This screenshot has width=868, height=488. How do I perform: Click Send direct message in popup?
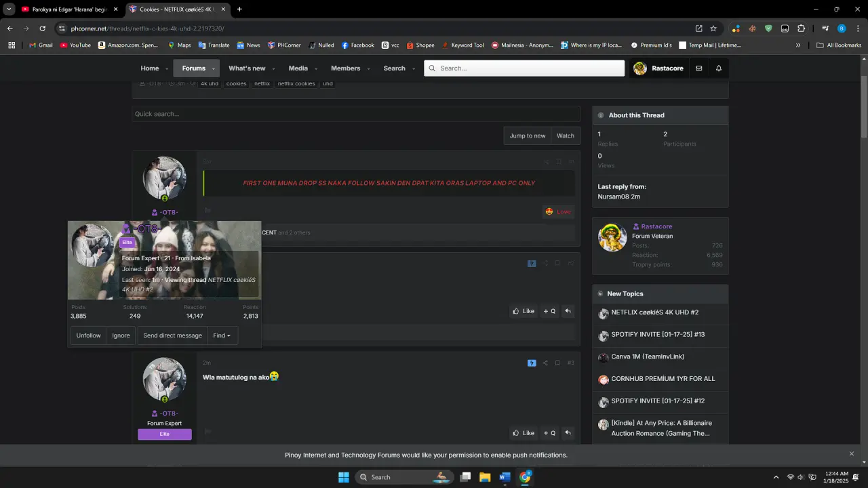(172, 335)
